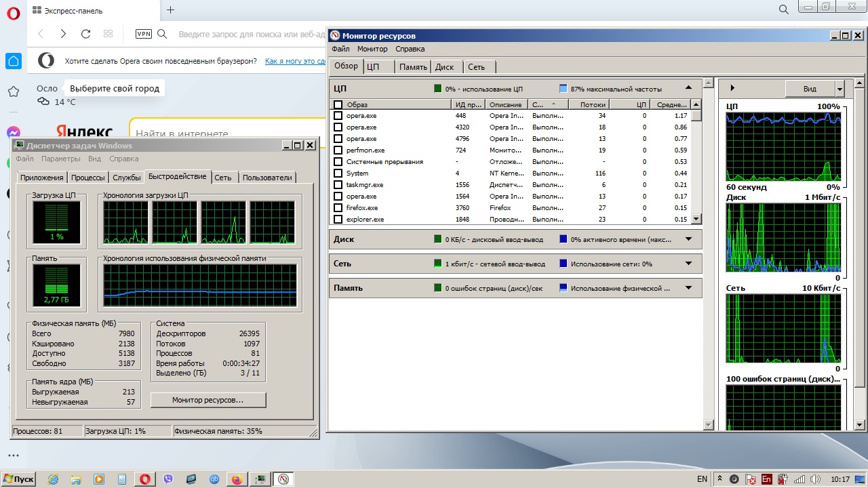
Task: Check the explorer.exe checkbox
Action: click(338, 220)
